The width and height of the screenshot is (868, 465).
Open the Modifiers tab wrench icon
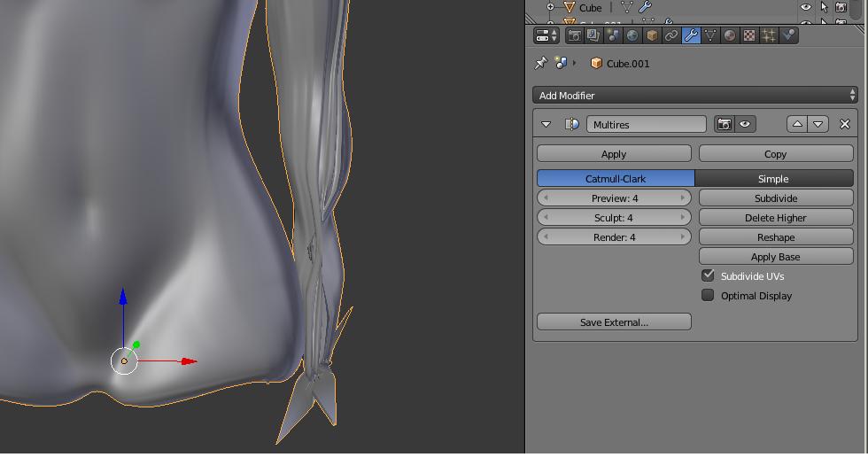(x=691, y=36)
